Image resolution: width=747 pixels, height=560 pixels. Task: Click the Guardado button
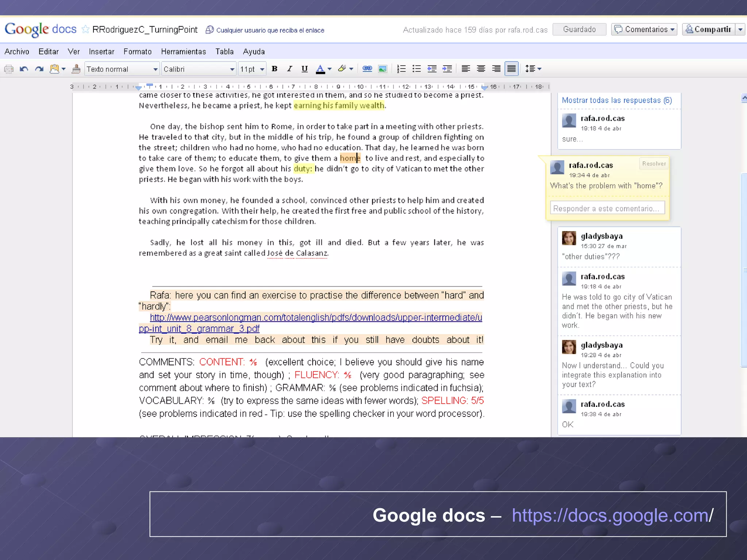[x=579, y=30]
